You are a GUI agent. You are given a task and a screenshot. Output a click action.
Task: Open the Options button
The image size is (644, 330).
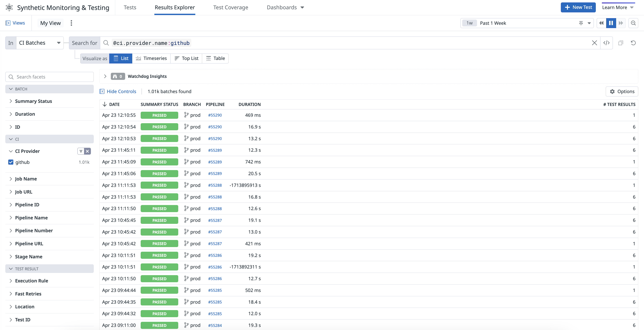pos(622,92)
